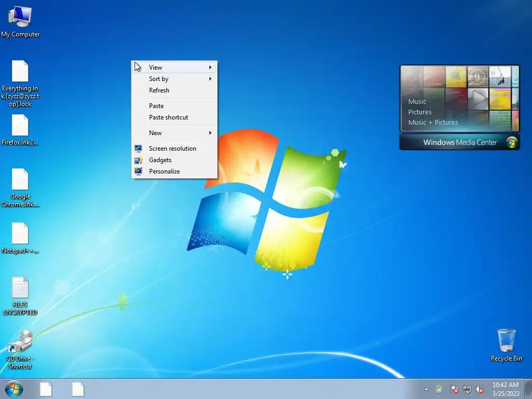Click the New submenu arrow
The height and width of the screenshot is (399, 532).
click(210, 132)
